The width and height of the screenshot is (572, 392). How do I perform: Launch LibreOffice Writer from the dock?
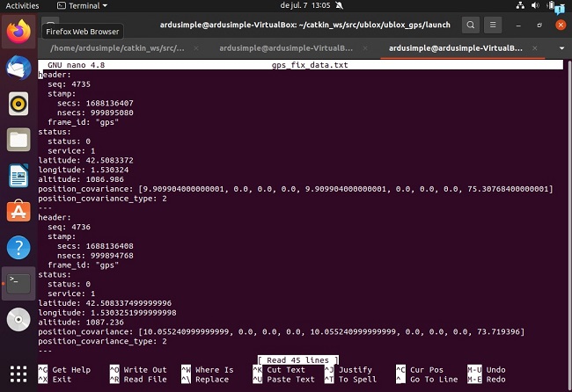coord(18,176)
